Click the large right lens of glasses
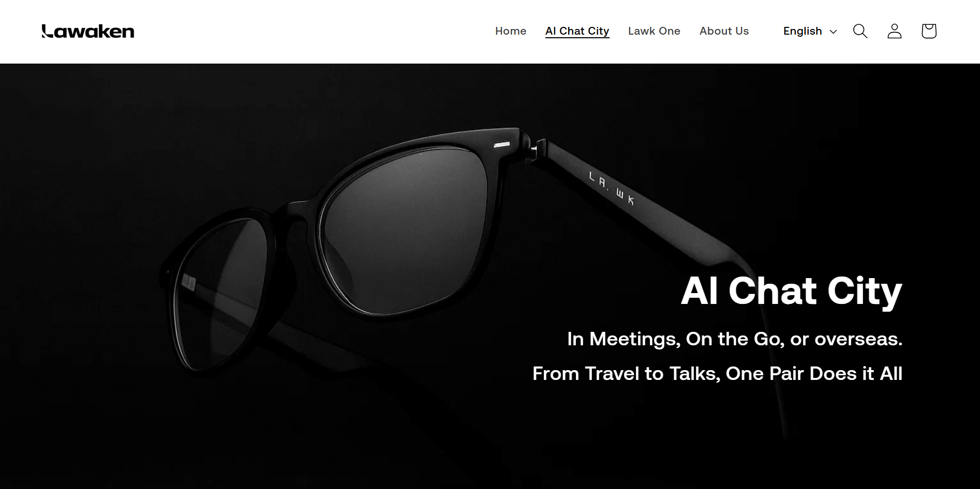This screenshot has height=489, width=980. pos(404,230)
